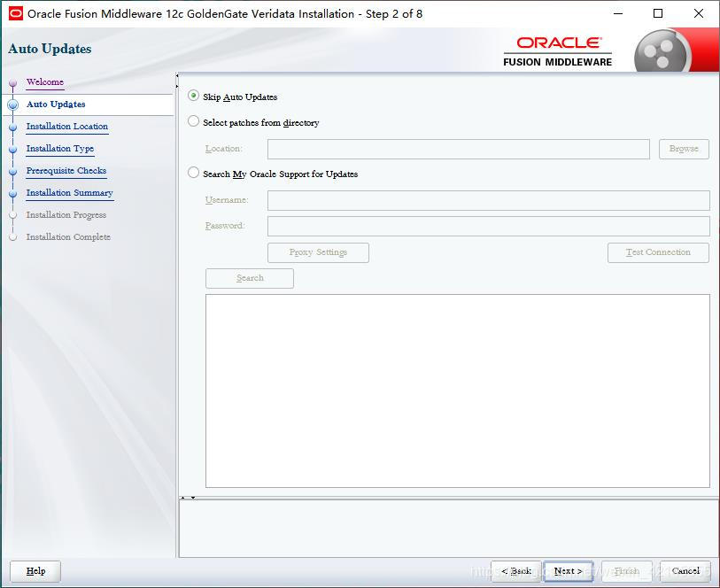The height and width of the screenshot is (588, 720).
Task: Click the Browse button
Action: click(x=684, y=149)
